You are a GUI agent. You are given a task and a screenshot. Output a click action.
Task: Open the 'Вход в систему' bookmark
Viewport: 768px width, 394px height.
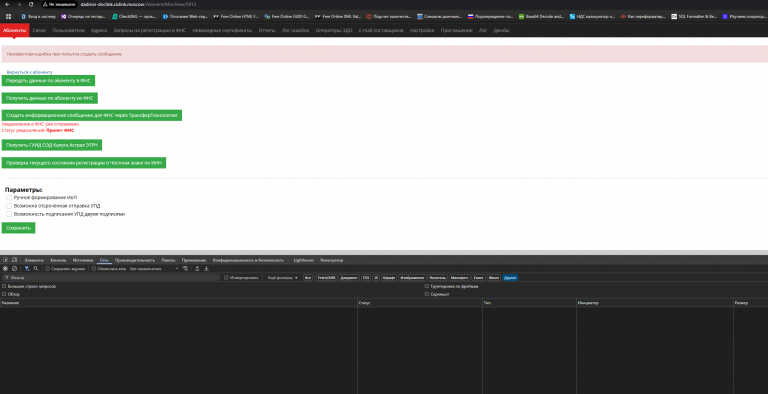[x=39, y=16]
